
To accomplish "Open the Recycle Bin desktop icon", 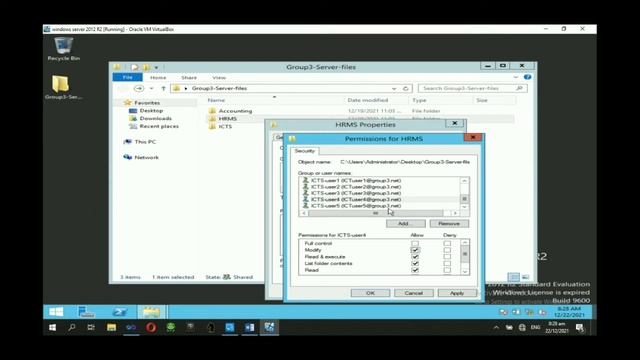I will [63, 49].
